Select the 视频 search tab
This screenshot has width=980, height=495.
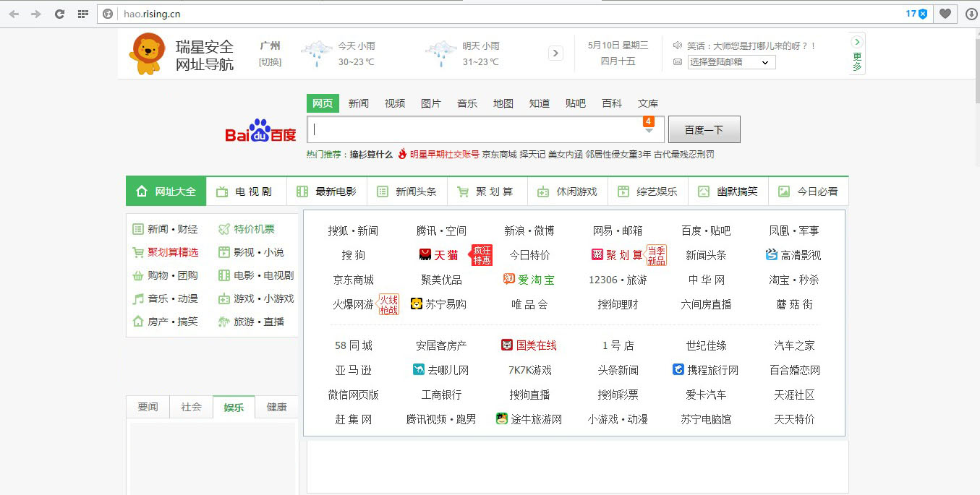point(395,103)
